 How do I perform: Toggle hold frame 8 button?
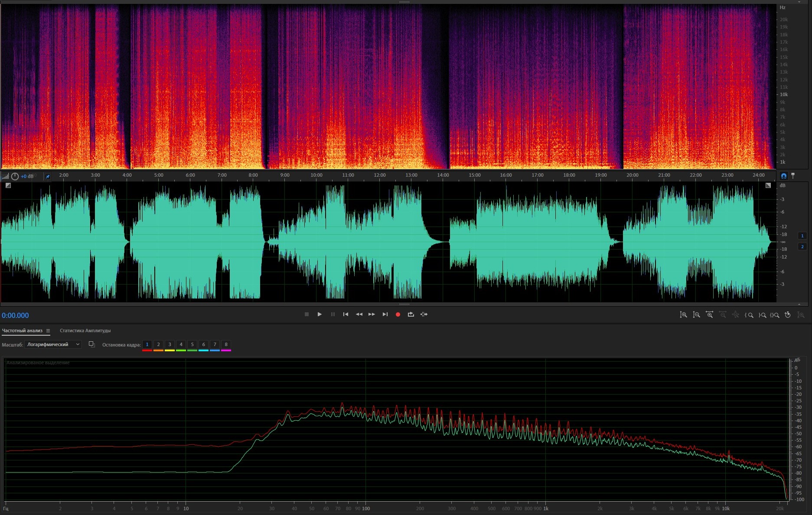pos(226,345)
